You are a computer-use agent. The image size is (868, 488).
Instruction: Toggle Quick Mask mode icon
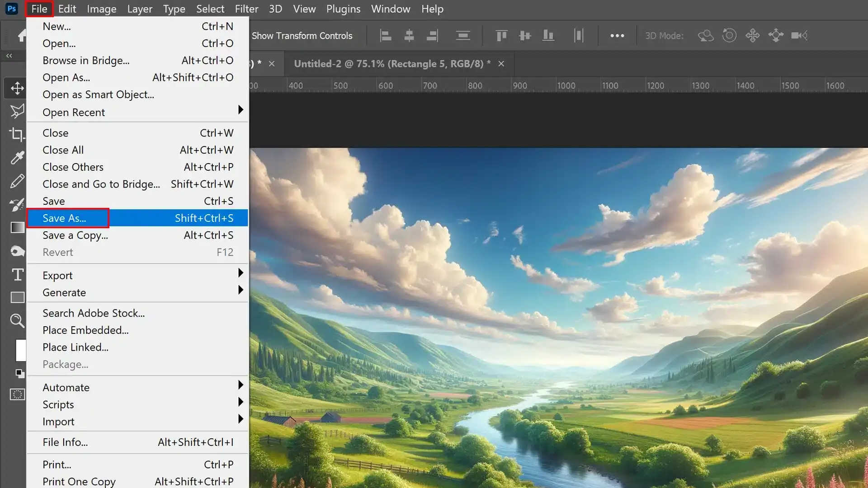[x=17, y=394]
